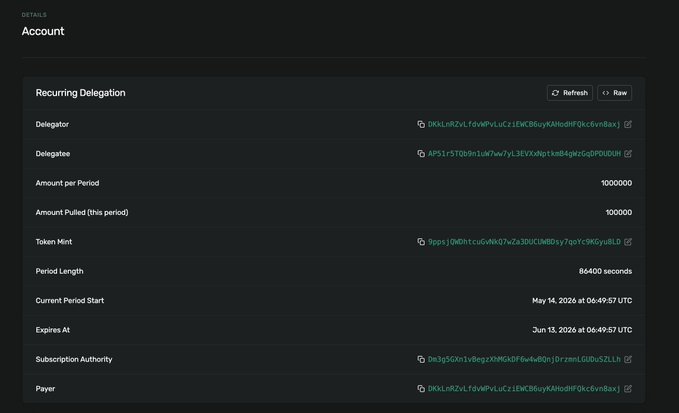Click the Delegatee row label
The height and width of the screenshot is (413, 679).
tap(53, 154)
